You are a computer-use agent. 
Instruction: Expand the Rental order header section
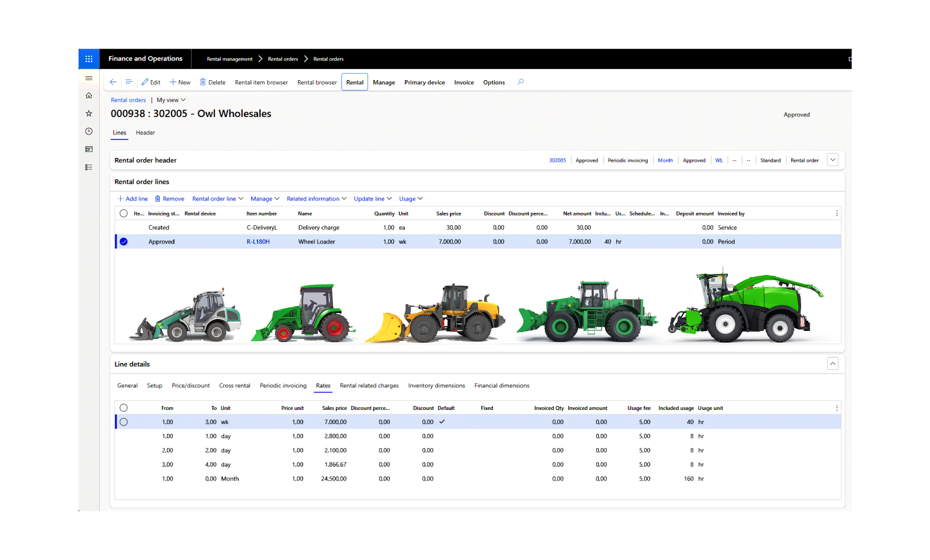833,160
